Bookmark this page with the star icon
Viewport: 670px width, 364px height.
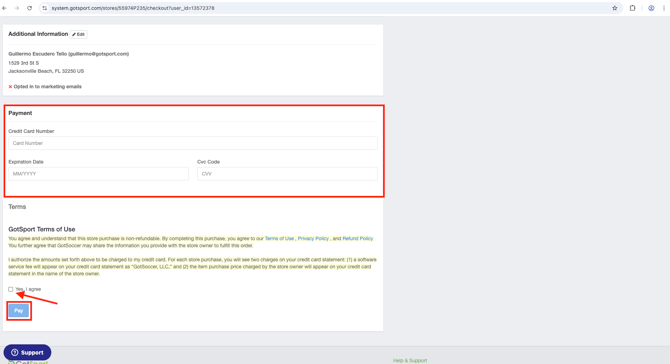point(614,8)
